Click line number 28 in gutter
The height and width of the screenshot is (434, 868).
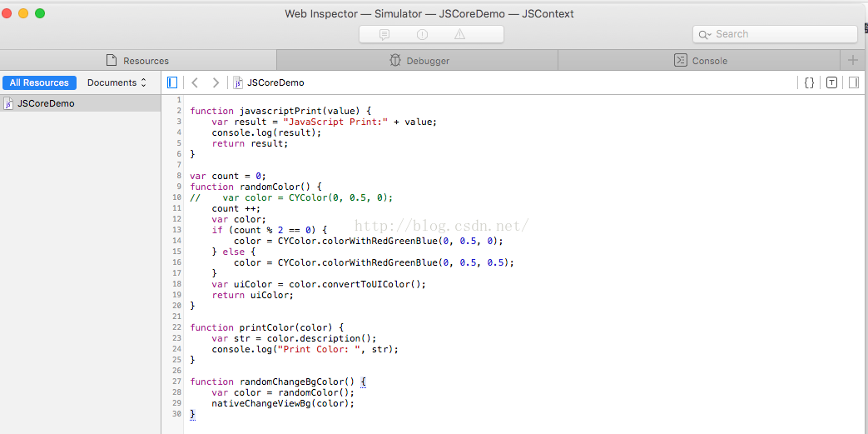click(176, 392)
